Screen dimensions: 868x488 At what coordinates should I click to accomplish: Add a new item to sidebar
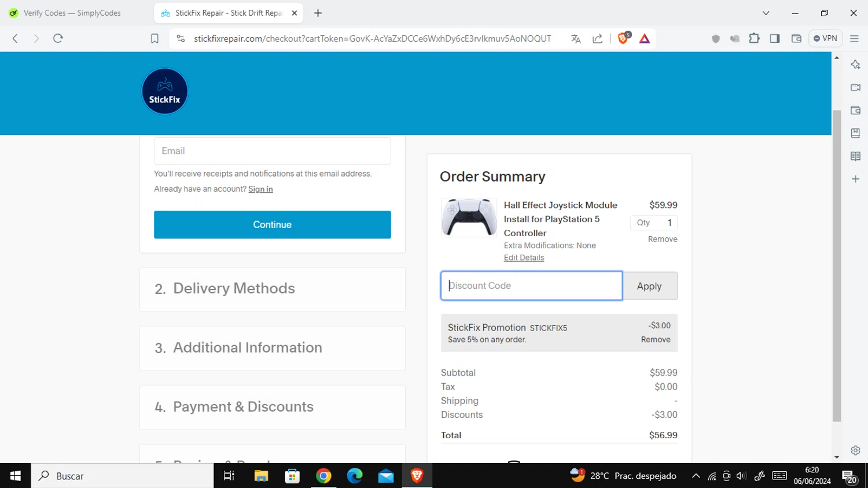click(855, 179)
